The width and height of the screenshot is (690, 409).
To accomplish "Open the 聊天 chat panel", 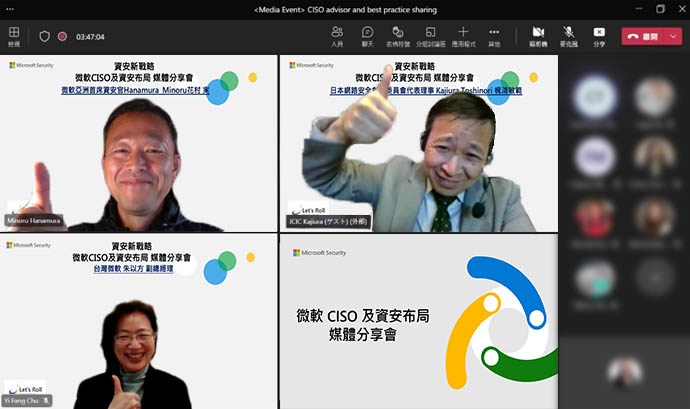I will pos(367,37).
